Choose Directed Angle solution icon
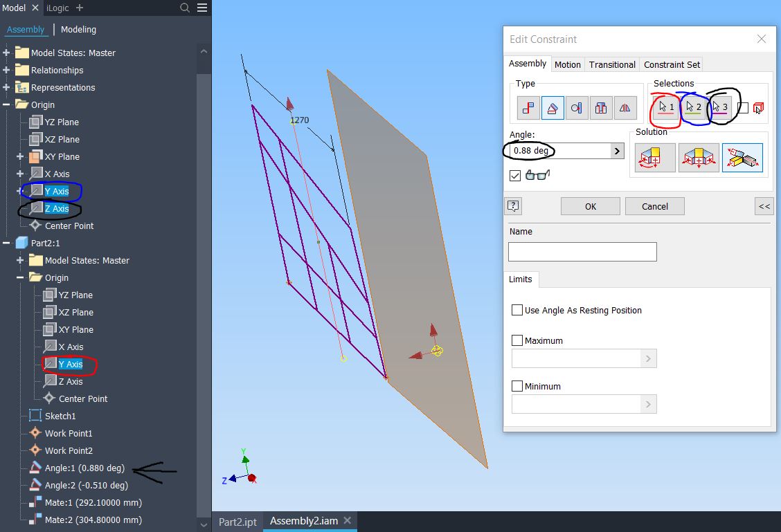This screenshot has height=532, width=781. coord(655,158)
